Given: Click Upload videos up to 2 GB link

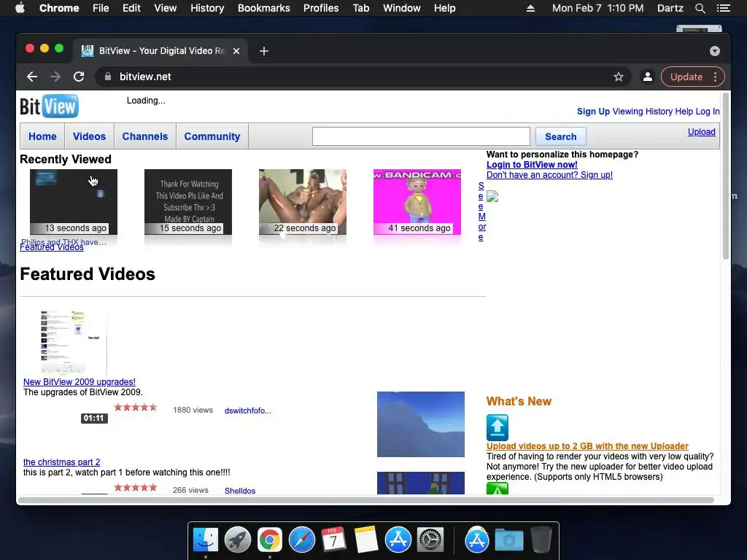Looking at the screenshot, I should pyautogui.click(x=587, y=446).
